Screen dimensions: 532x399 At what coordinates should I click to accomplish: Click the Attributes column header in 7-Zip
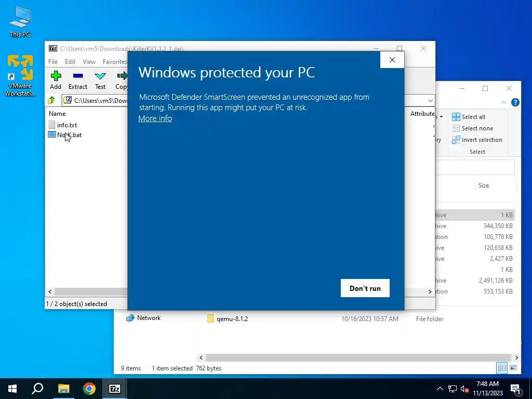(x=422, y=114)
